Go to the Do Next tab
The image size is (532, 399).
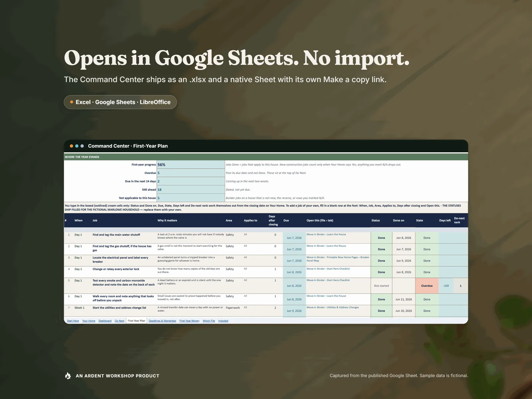coord(119,321)
